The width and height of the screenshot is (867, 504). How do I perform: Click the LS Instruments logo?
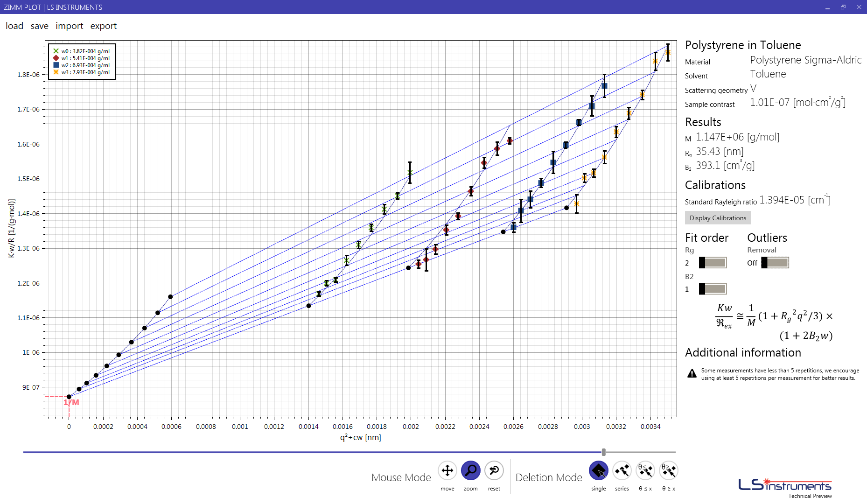(x=785, y=485)
